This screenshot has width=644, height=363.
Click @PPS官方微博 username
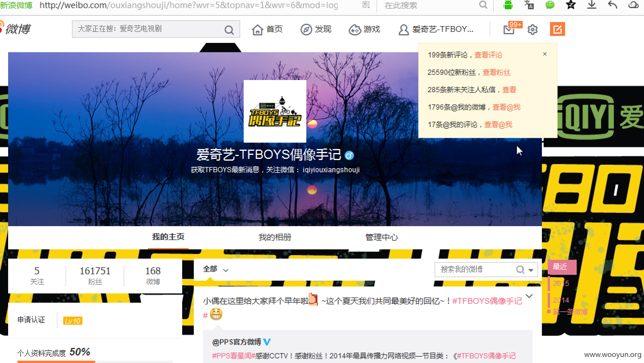coord(237,342)
